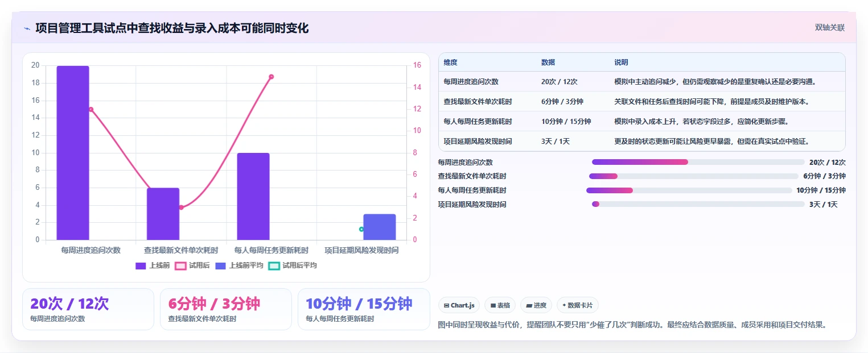
Task: Click the teal point near 项目延期风险发现时间 bar
Action: 361,229
